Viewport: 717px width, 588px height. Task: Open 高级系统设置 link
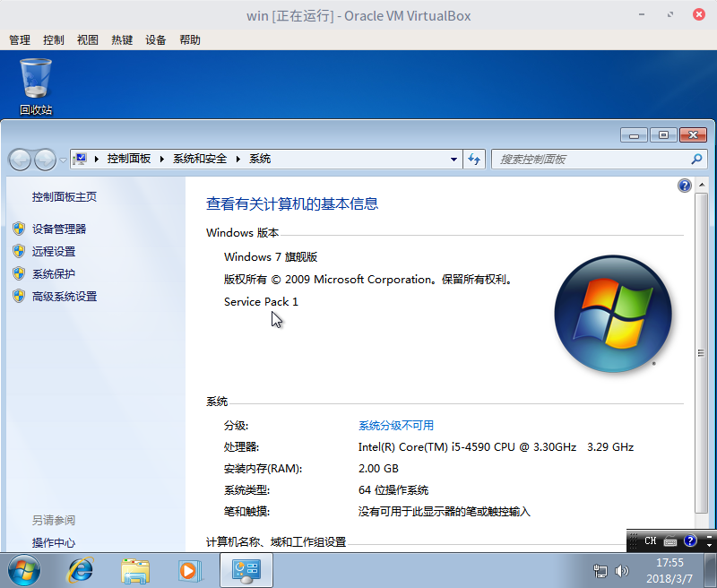(x=64, y=297)
